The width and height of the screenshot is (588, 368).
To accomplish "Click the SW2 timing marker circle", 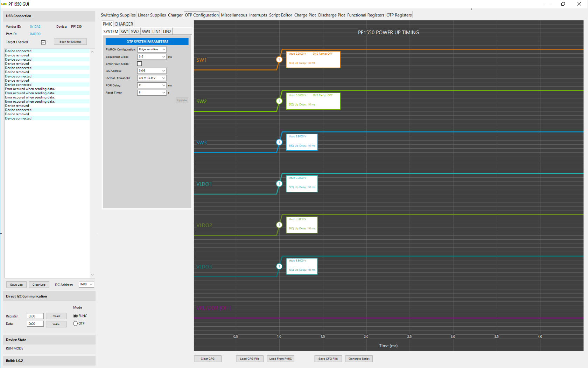I will pos(279,101).
